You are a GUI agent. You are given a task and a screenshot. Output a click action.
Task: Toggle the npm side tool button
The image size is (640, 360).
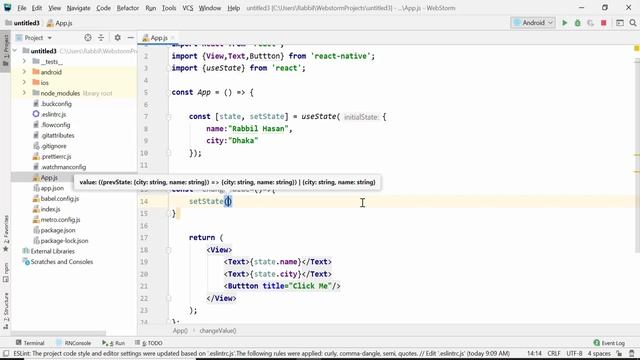coord(6,272)
